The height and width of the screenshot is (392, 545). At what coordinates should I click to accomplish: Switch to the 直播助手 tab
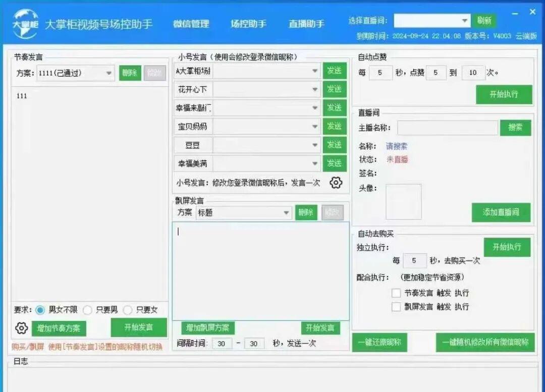point(306,24)
